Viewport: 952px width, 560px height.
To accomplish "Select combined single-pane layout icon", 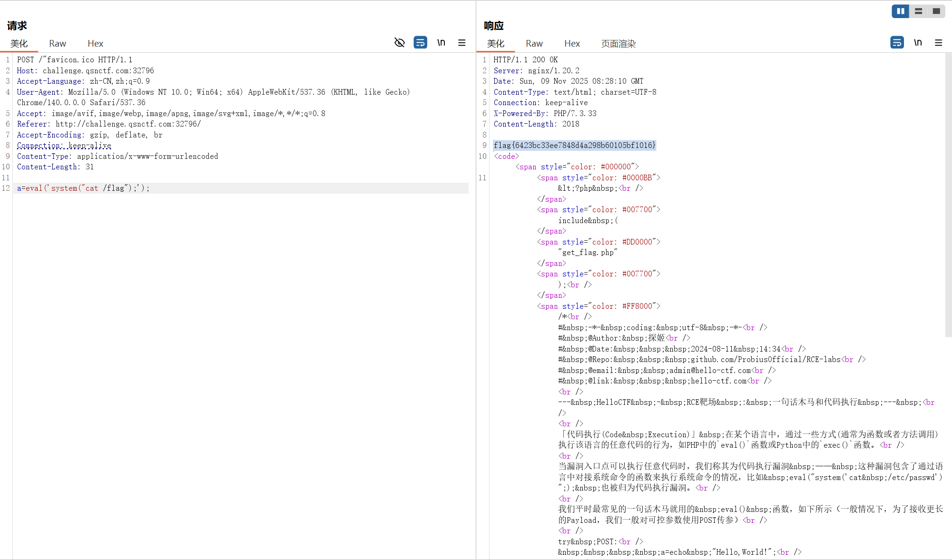I will pos(936,11).
